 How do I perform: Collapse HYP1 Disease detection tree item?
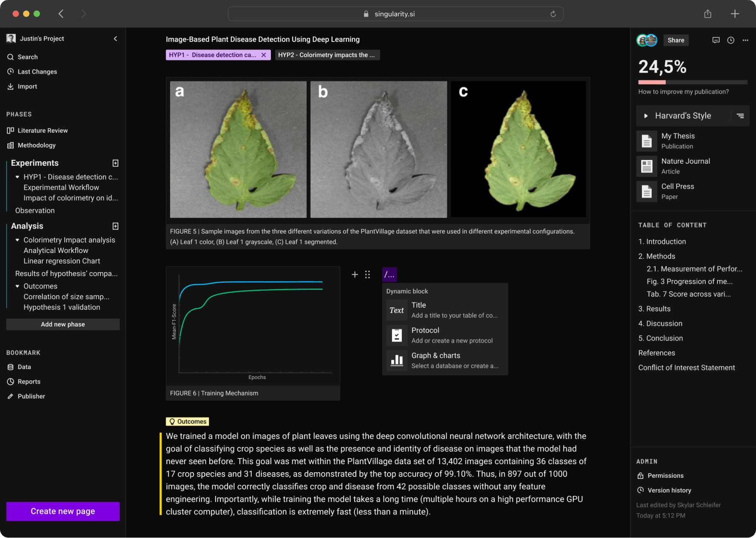[x=18, y=177]
